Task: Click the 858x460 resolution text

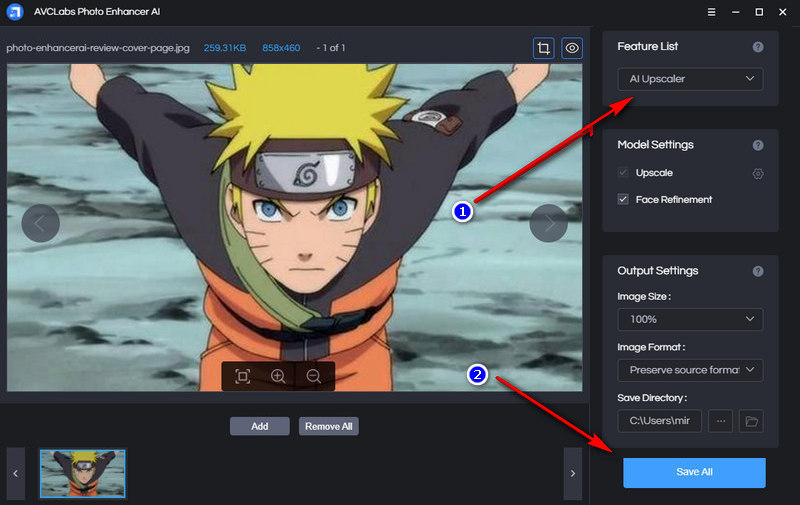Action: [281, 48]
